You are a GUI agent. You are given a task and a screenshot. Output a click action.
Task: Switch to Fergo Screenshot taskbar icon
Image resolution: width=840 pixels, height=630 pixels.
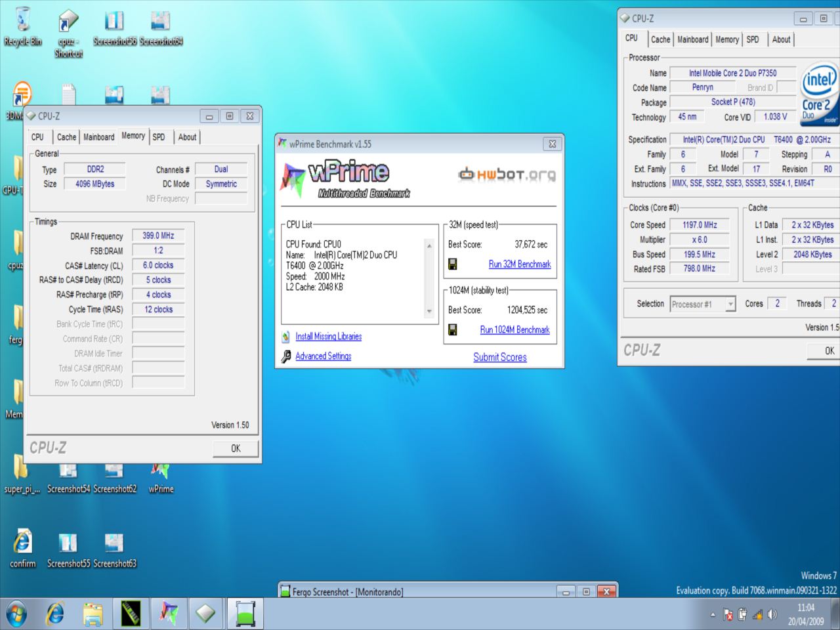tap(245, 614)
